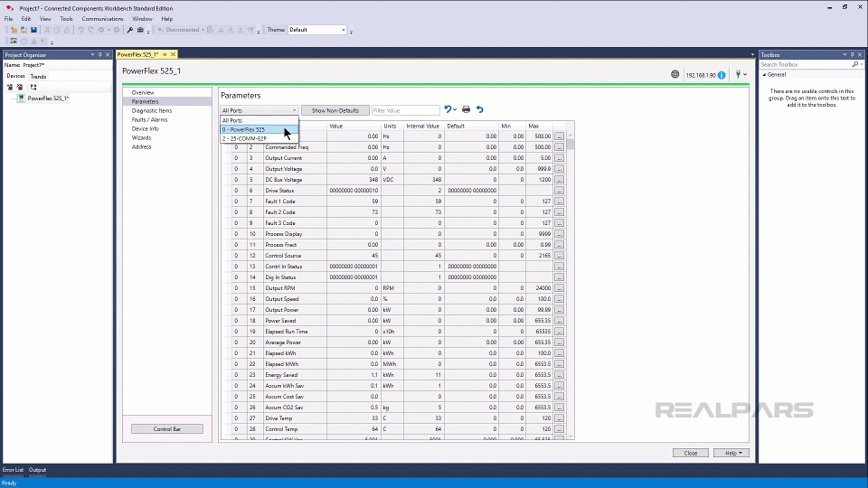This screenshot has width=868, height=488.
Task: Open the View menu
Action: click(45, 19)
